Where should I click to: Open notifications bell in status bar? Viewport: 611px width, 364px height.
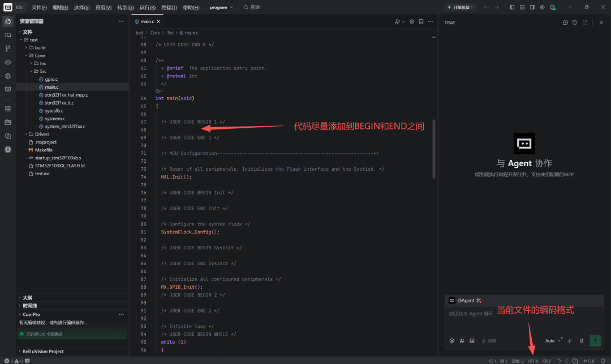(x=603, y=361)
